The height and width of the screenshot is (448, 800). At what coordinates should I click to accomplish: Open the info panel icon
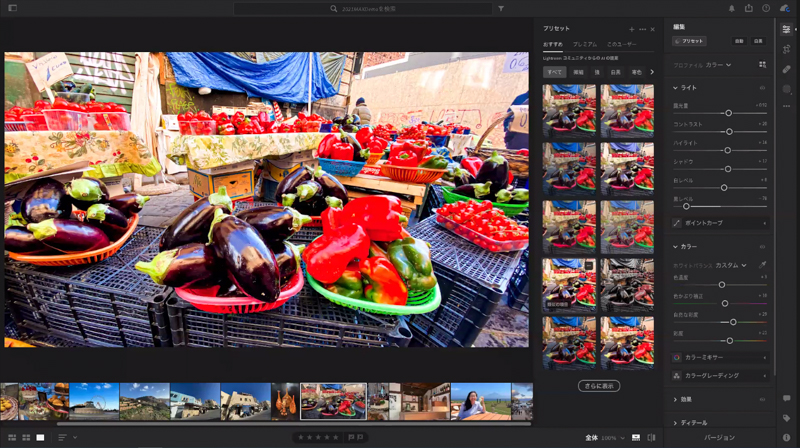[x=786, y=437]
